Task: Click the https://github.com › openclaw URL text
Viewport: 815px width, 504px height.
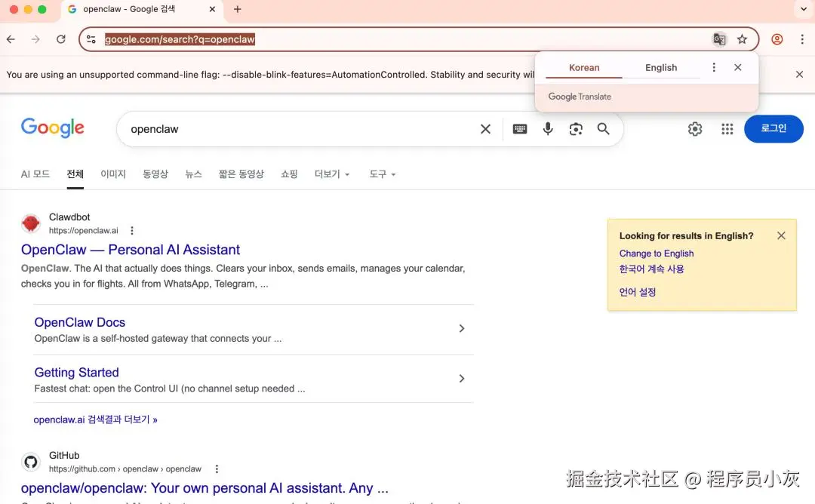Action: click(x=125, y=469)
